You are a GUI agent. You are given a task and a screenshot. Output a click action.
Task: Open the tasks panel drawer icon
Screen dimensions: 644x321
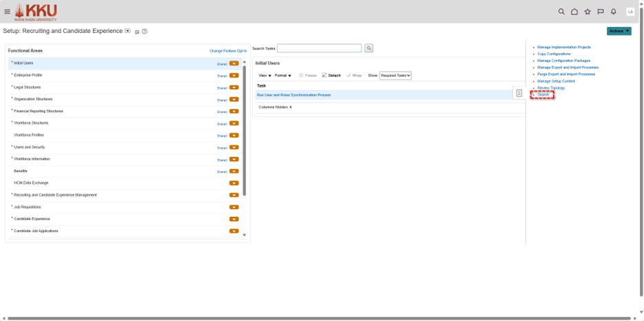pos(519,93)
